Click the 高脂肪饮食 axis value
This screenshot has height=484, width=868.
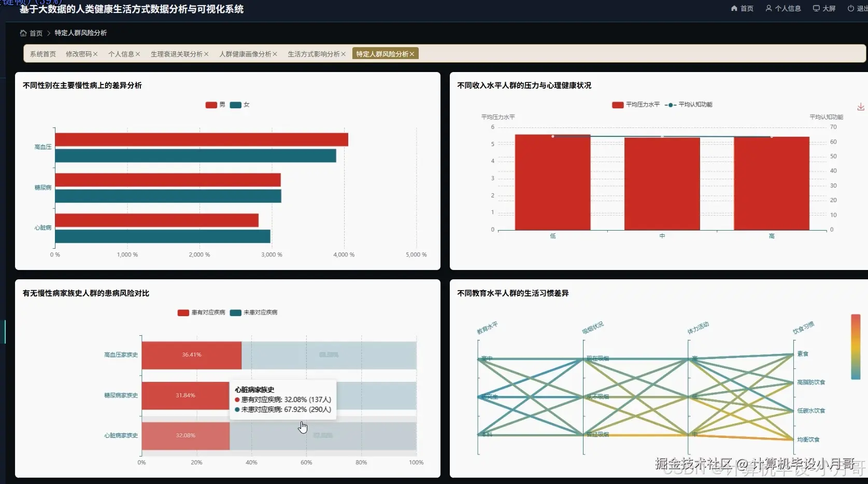click(811, 382)
